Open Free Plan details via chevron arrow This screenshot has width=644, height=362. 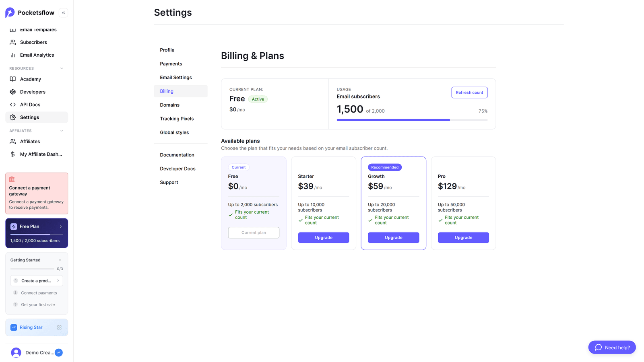61,226
